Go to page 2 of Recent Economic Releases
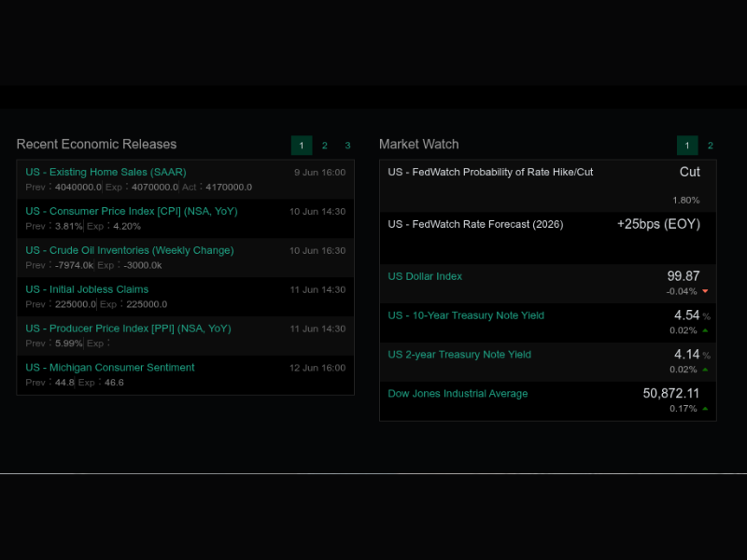Image resolution: width=747 pixels, height=560 pixels. point(324,146)
